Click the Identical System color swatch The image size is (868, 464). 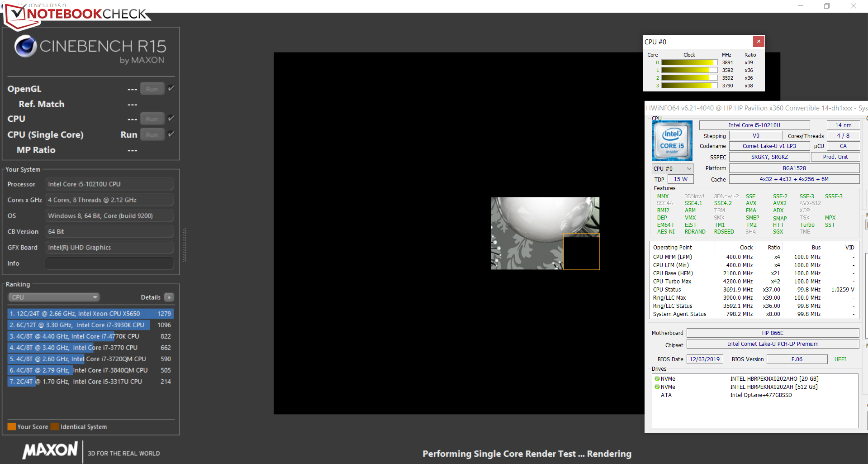[55, 426]
